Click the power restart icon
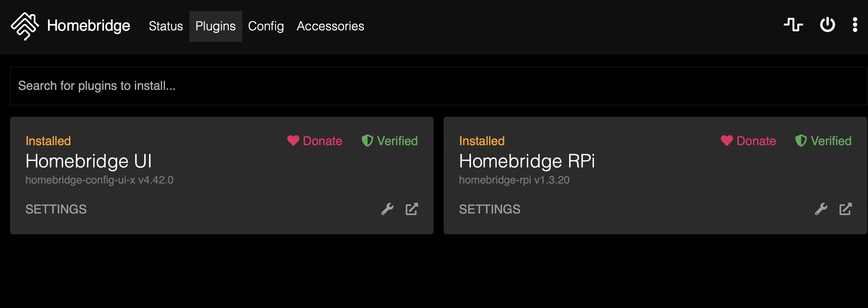The height and width of the screenshot is (308, 868). tap(828, 25)
